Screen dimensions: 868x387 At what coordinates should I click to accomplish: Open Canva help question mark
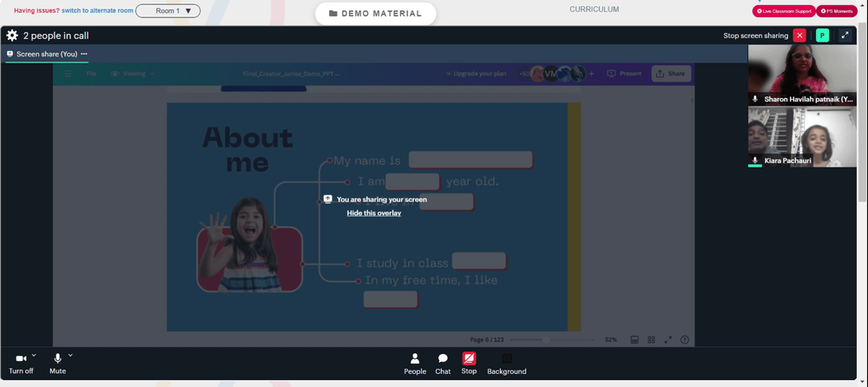tap(685, 340)
